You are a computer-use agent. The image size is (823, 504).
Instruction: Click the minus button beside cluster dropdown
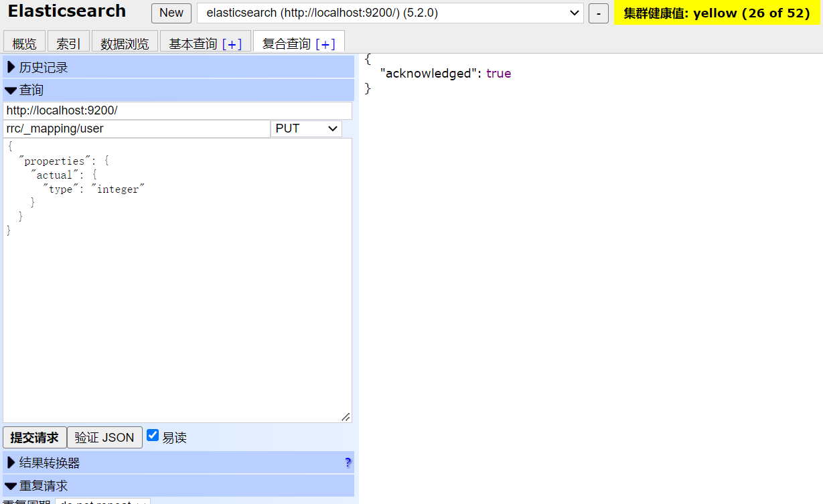point(599,13)
